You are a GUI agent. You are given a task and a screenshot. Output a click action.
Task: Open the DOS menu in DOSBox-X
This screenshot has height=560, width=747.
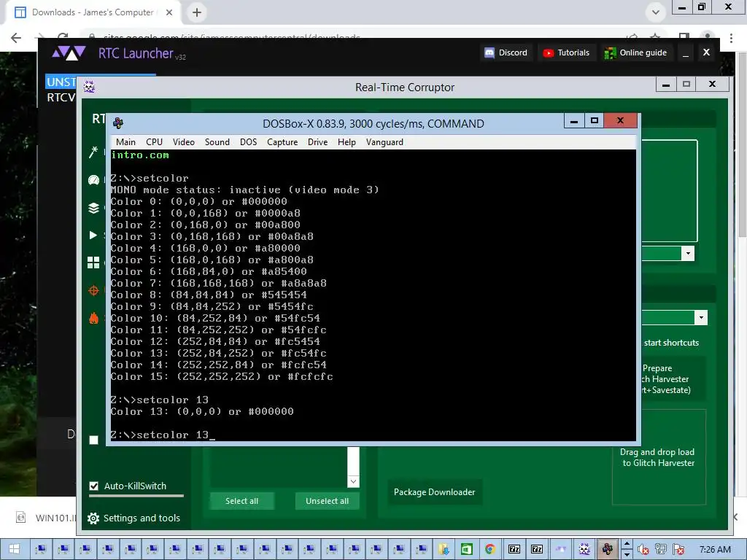click(248, 142)
